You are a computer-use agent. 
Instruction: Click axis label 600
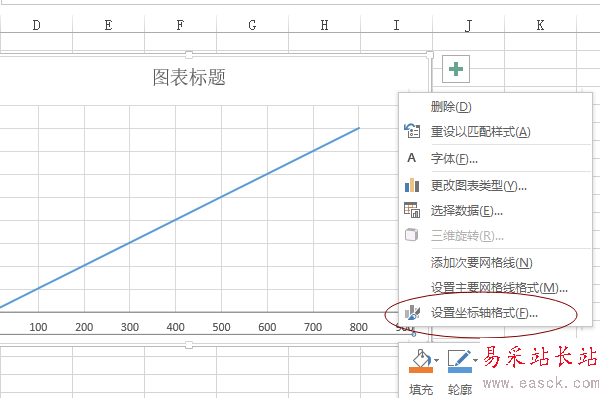click(267, 327)
